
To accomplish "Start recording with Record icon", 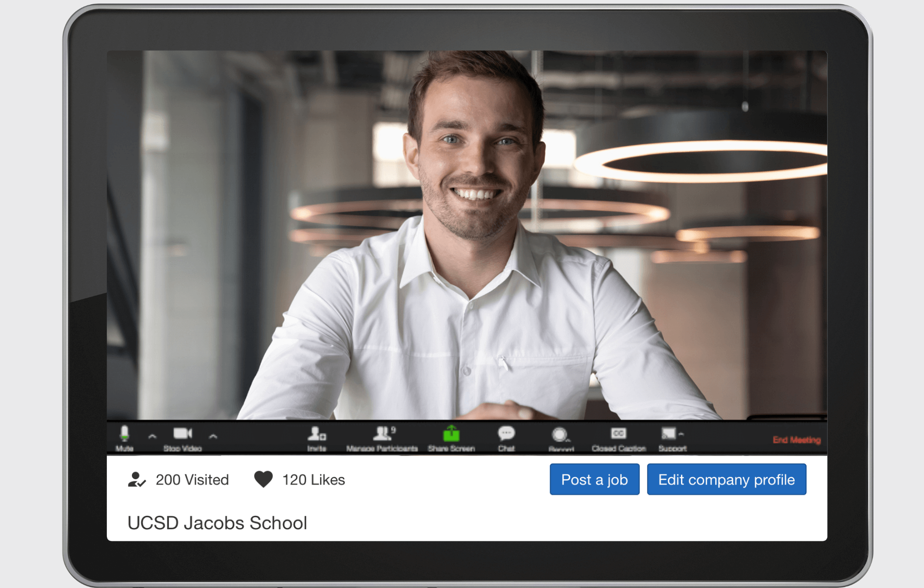I will [559, 435].
